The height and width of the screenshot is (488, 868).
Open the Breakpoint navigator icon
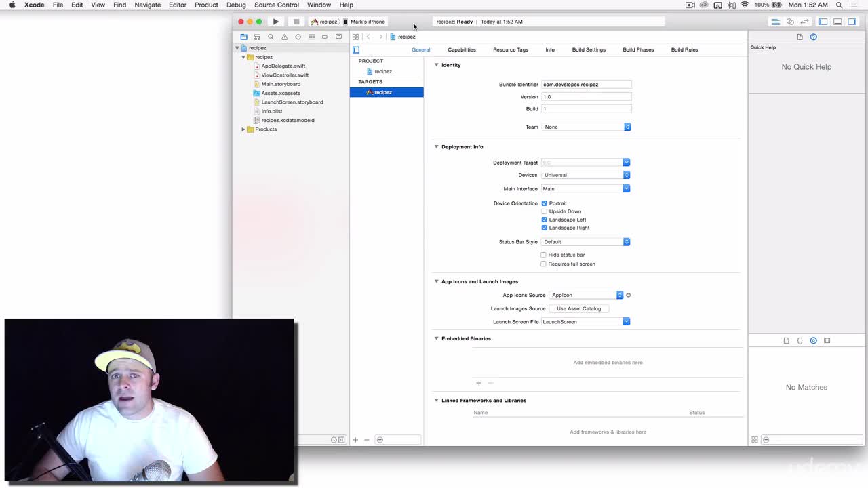(325, 37)
